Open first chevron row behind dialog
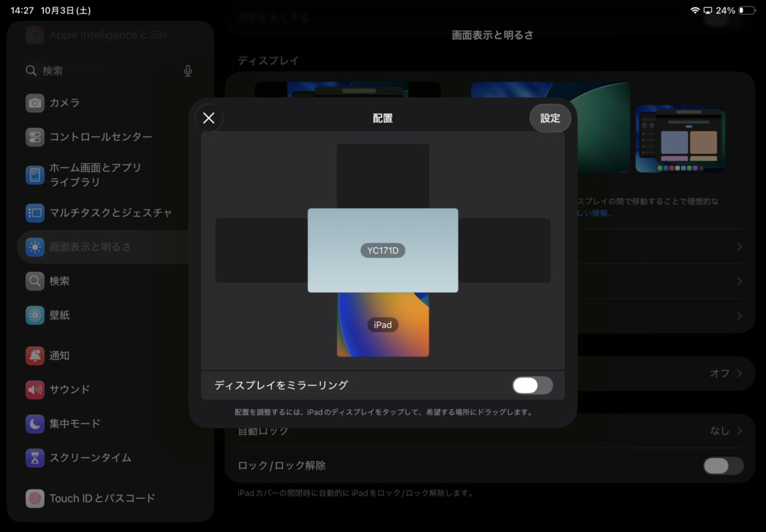766x532 pixels. tap(739, 247)
